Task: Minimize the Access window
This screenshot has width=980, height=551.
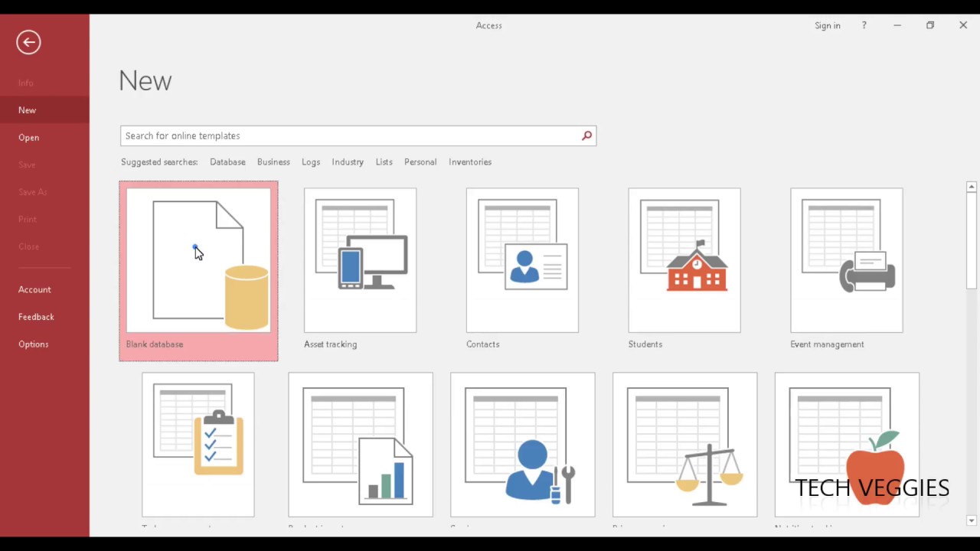Action: point(897,25)
